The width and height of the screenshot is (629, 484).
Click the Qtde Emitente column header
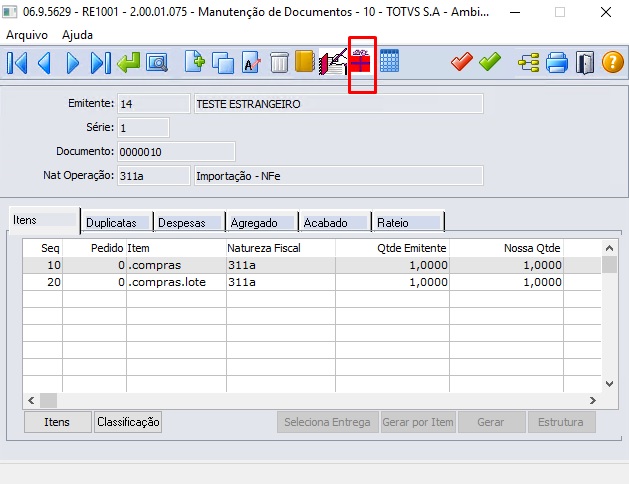click(392, 248)
